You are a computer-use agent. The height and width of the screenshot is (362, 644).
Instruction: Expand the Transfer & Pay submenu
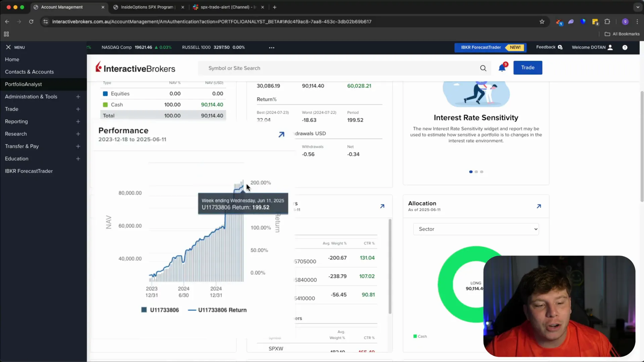(x=78, y=146)
